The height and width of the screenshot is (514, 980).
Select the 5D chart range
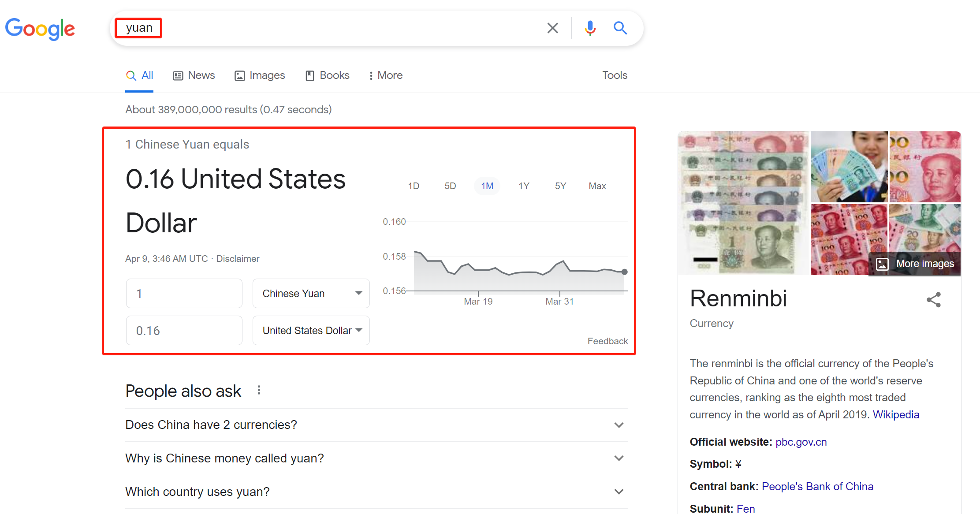pos(450,186)
